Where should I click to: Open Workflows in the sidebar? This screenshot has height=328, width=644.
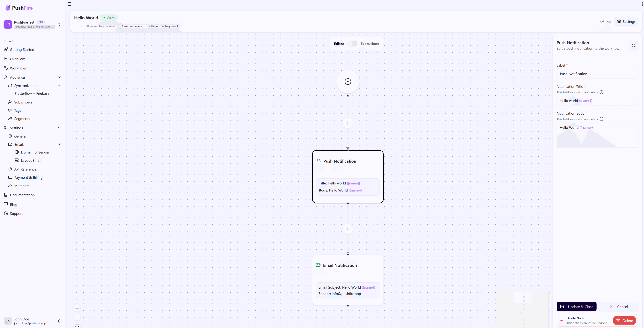click(x=18, y=68)
